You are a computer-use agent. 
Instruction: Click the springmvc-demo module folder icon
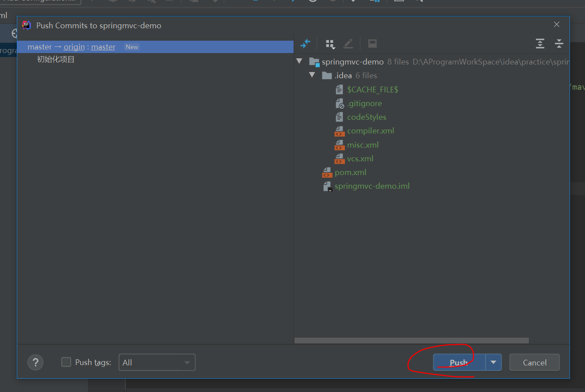tap(314, 62)
